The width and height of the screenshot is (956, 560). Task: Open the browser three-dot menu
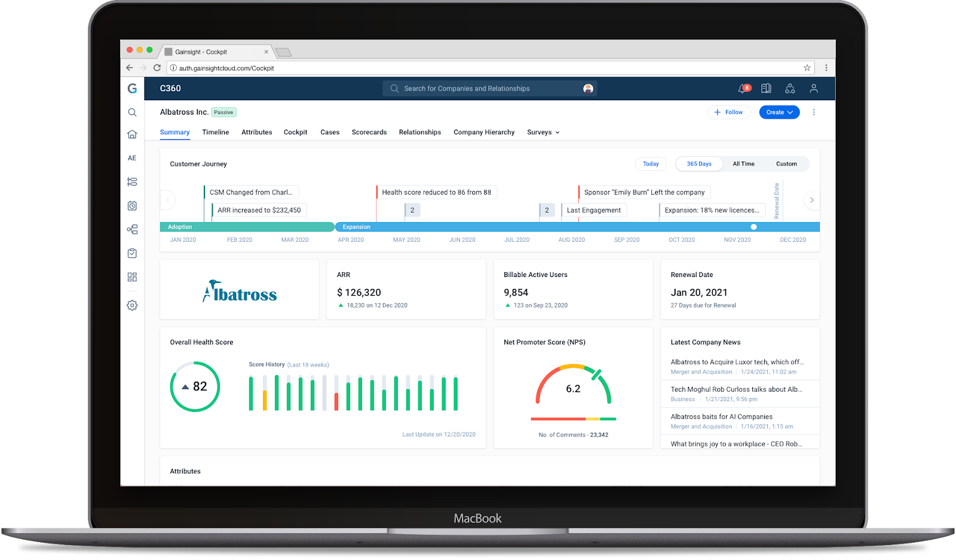click(826, 68)
